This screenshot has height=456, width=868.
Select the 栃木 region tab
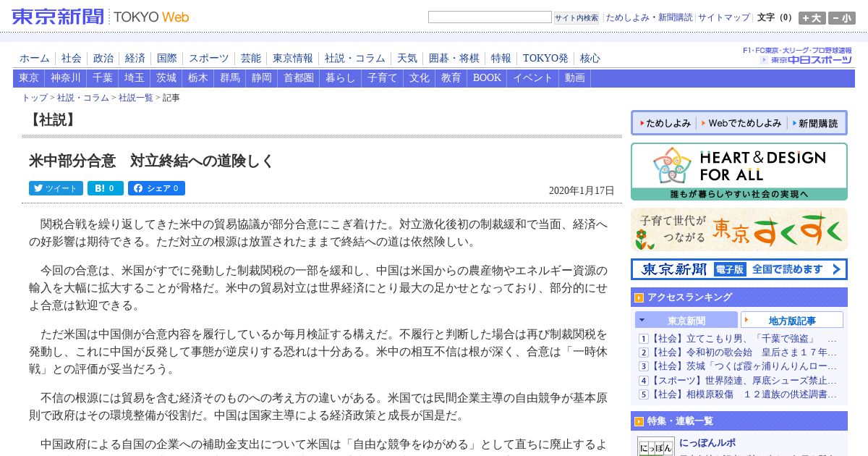(x=198, y=78)
